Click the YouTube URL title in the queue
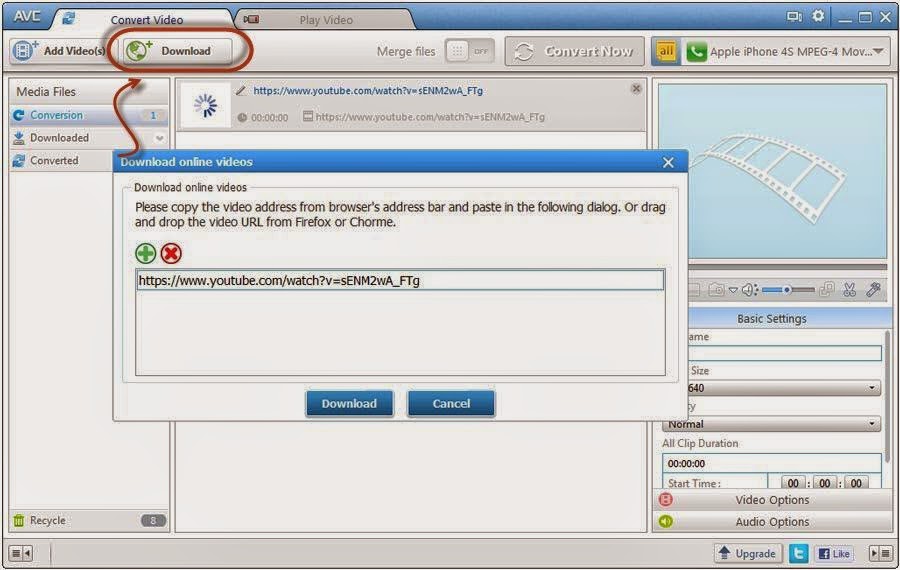This screenshot has height=570, width=900. pyautogui.click(x=368, y=91)
